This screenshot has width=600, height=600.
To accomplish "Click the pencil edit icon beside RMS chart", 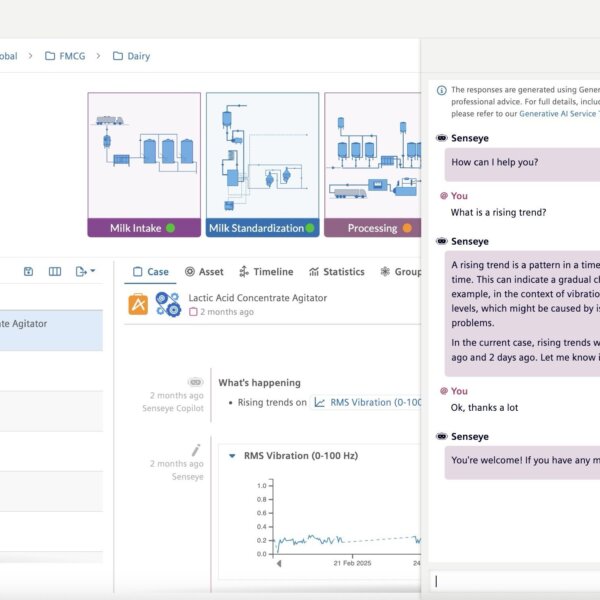I will click(x=196, y=450).
